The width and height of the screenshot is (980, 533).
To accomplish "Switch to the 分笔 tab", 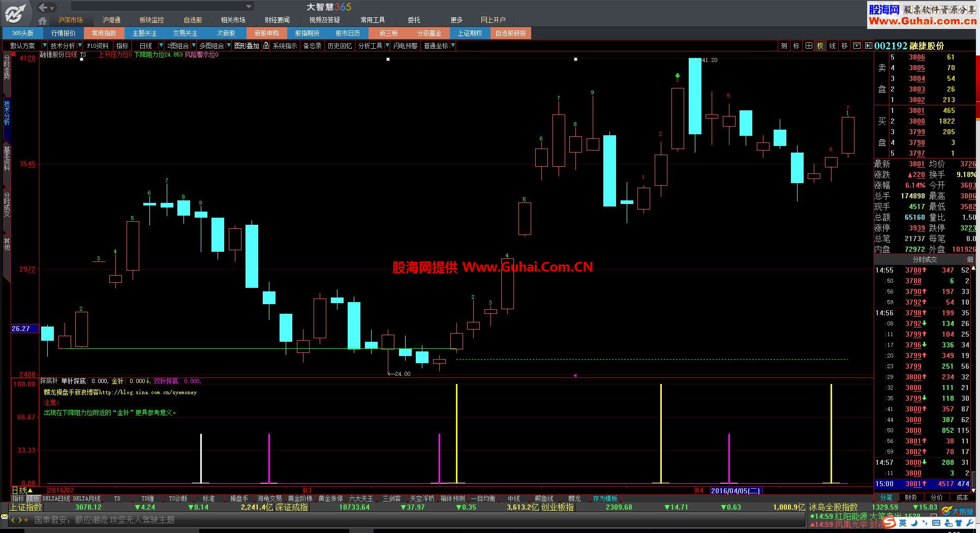I will (x=886, y=497).
